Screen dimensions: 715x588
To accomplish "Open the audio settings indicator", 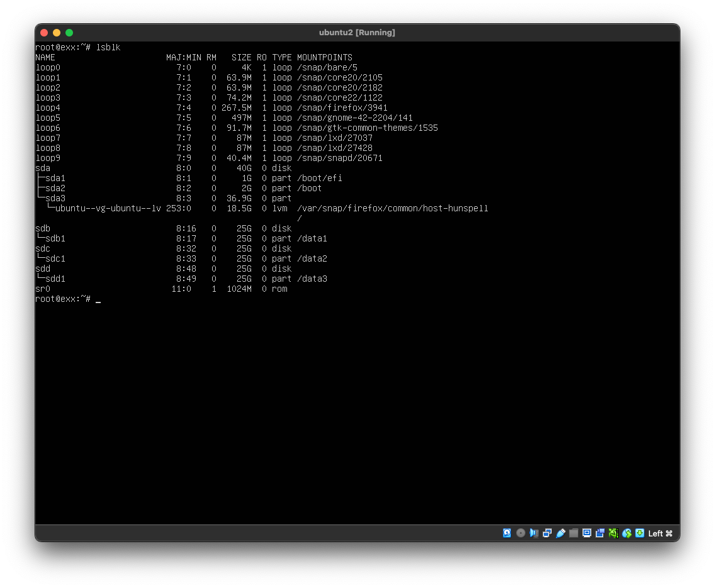I will [x=534, y=533].
